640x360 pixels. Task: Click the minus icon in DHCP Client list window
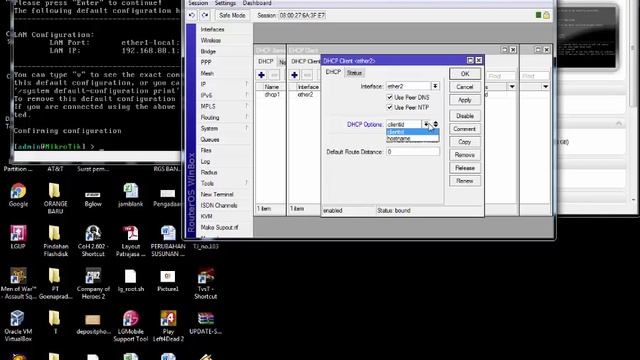coord(307,75)
